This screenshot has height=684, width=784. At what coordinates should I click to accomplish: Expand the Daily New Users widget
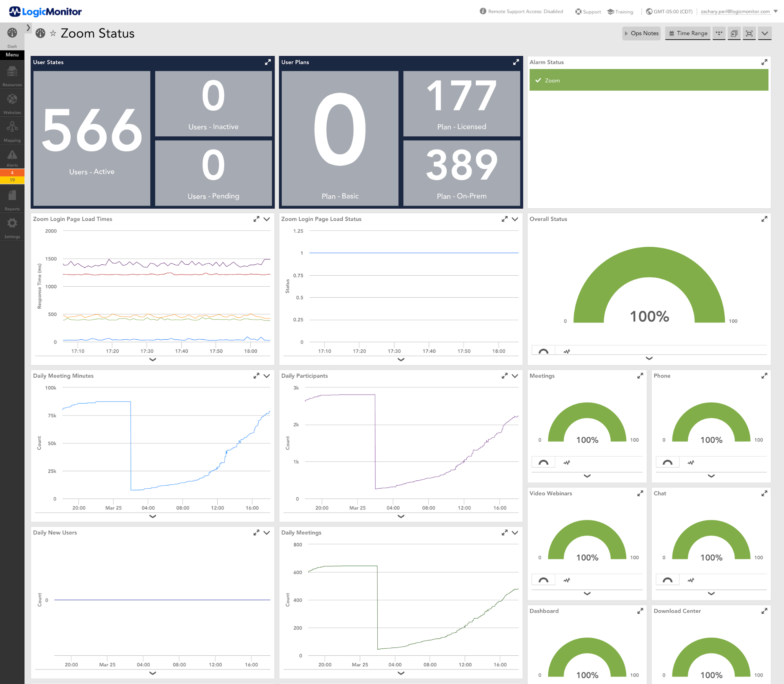[x=256, y=533]
